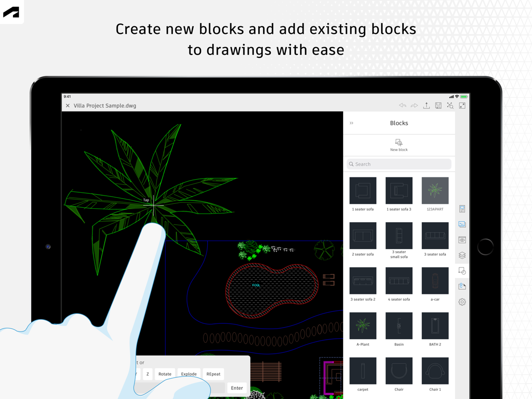
Task: Open the properties panel at top of sidebar
Action: coord(462,209)
